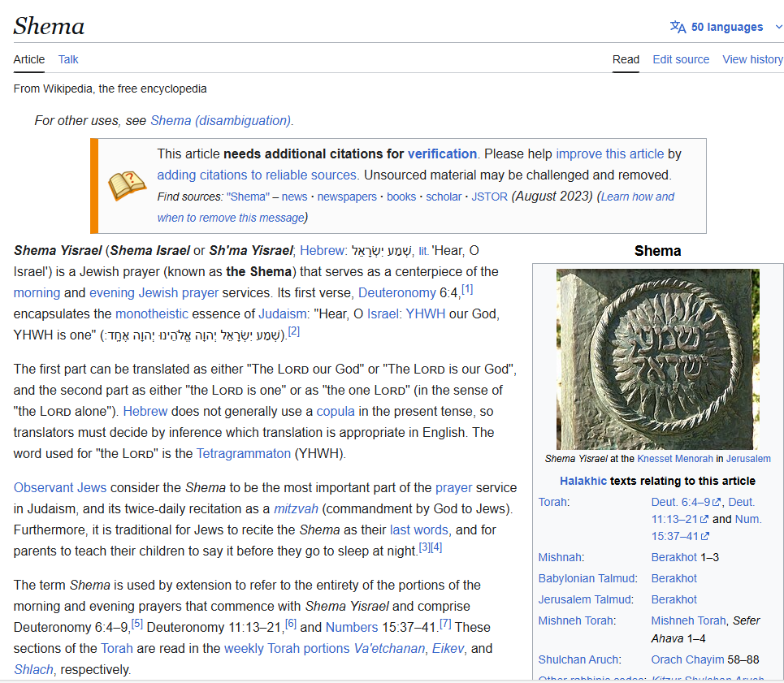Click the translate languages icon

click(678, 27)
